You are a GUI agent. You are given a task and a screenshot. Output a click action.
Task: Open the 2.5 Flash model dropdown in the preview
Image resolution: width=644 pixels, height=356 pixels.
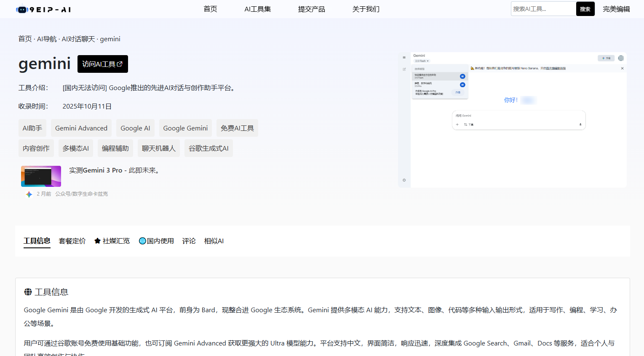[421, 61]
